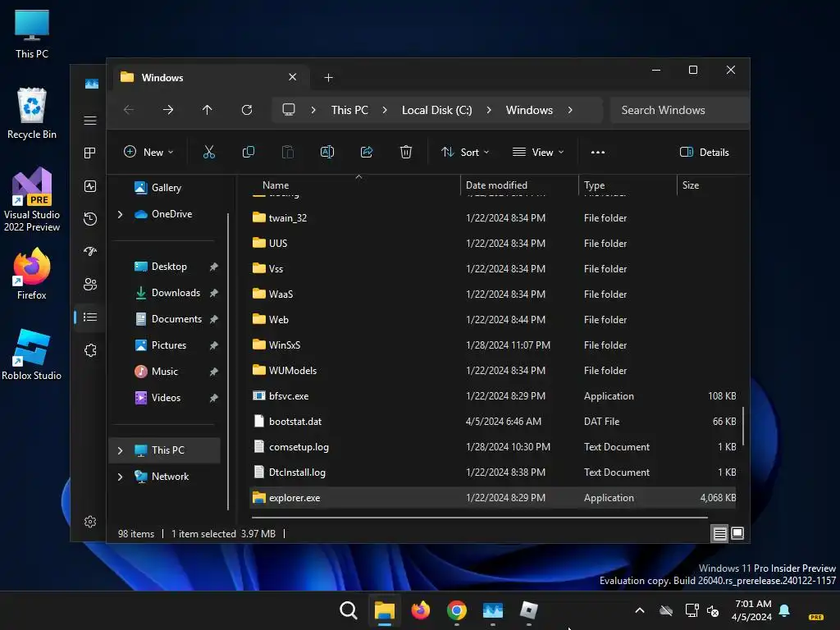Click the Search Windows field
This screenshot has width=840, height=630.
[679, 111]
